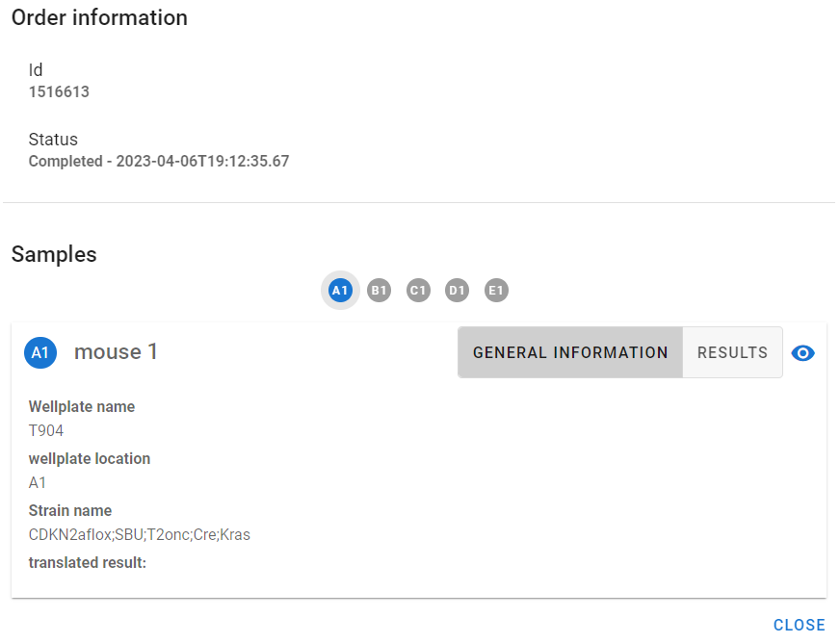Open the Results tab
Screen dimensions: 840x643
(x=732, y=352)
